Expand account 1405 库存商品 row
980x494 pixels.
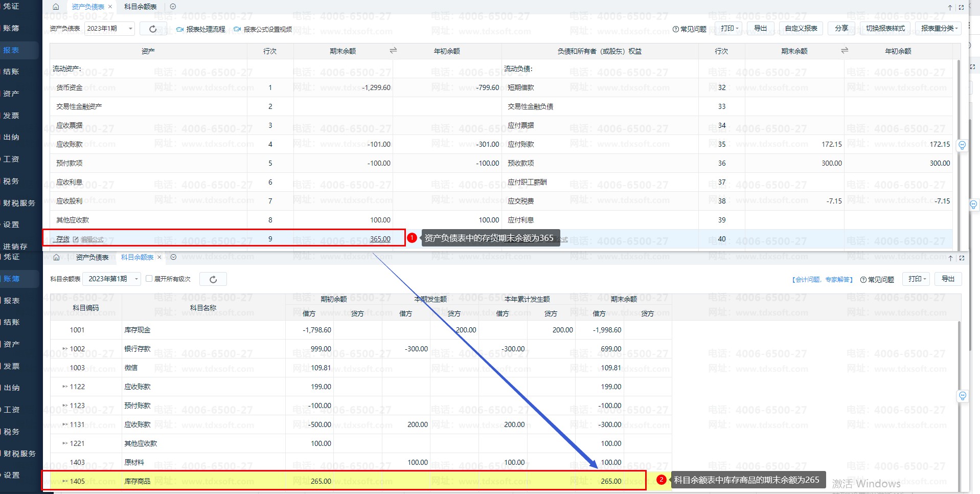[65, 481]
